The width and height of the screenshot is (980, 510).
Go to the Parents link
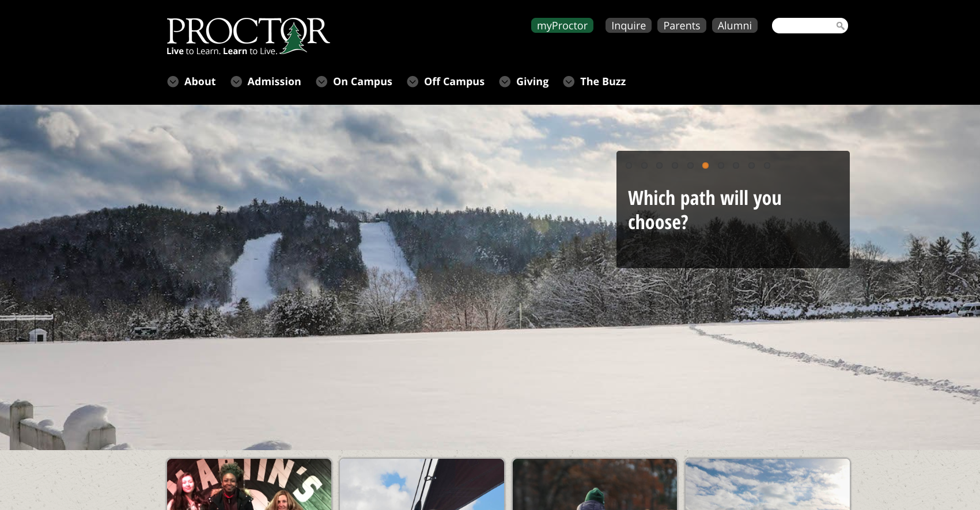pos(682,25)
